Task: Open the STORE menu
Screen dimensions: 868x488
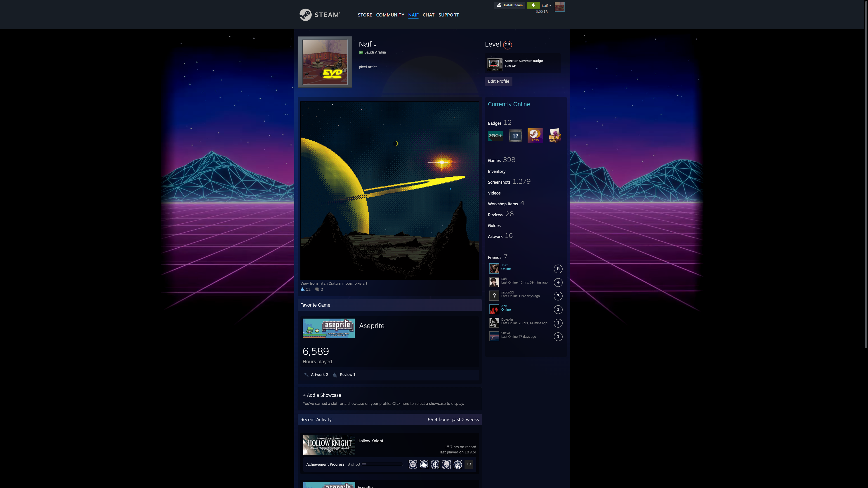Action: [365, 15]
